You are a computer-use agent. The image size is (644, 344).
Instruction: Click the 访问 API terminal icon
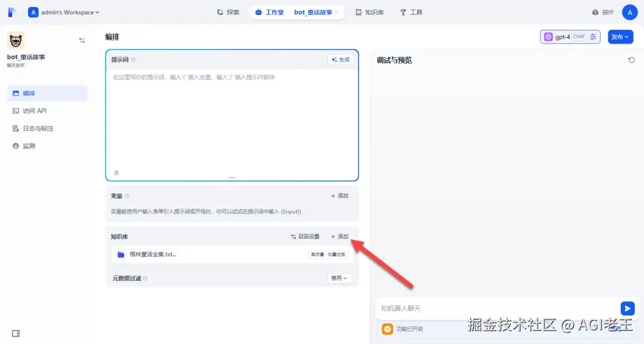pyautogui.click(x=16, y=111)
